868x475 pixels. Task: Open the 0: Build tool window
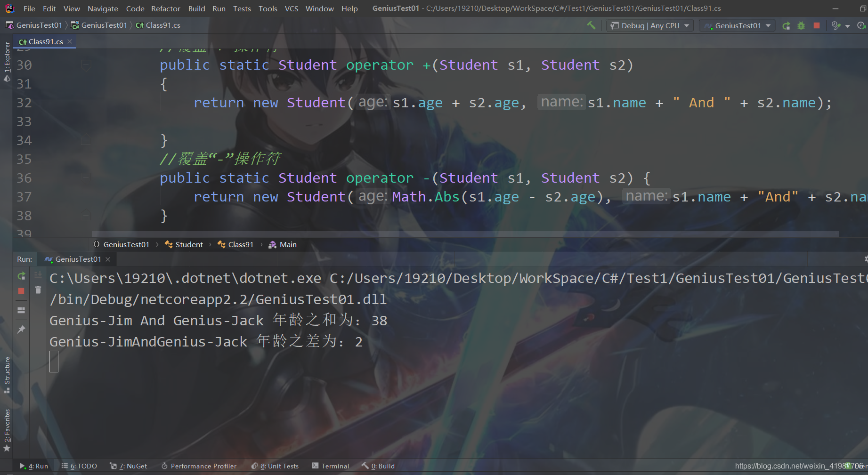[x=378, y=466]
